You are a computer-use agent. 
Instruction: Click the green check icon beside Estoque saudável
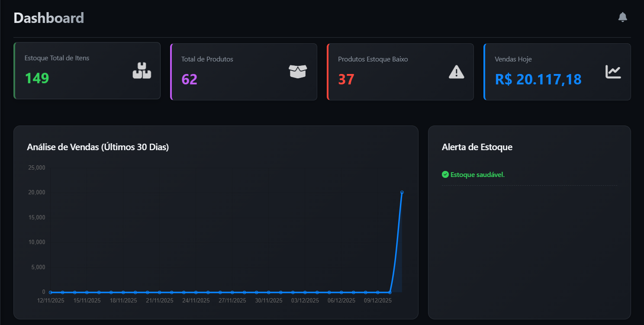click(x=445, y=174)
